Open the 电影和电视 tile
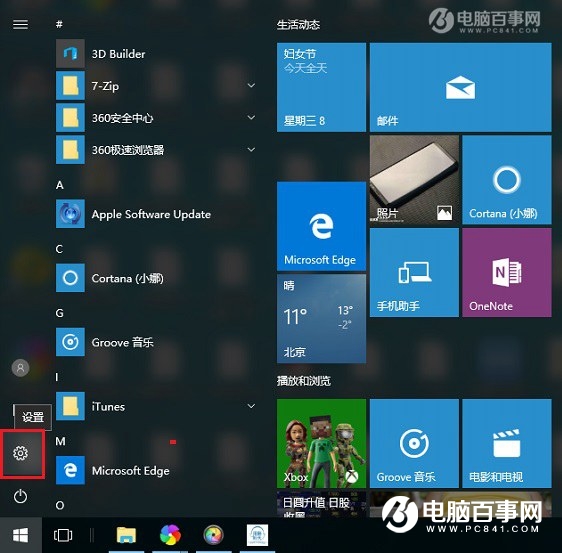Viewport: 562px width, 553px height. pyautogui.click(x=507, y=443)
